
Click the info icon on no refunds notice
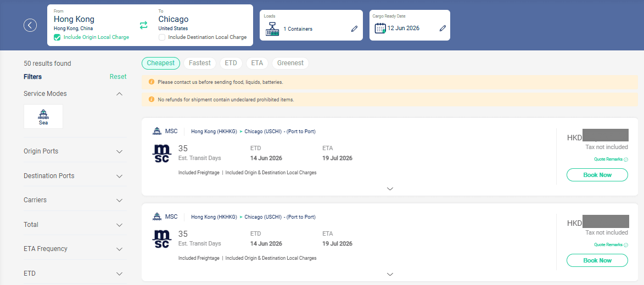[151, 99]
